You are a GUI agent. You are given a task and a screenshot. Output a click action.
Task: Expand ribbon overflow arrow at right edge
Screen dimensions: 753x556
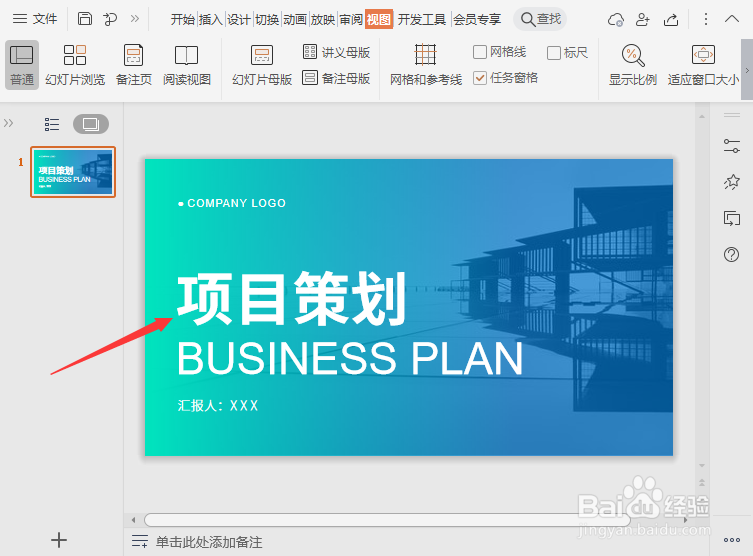click(x=747, y=70)
